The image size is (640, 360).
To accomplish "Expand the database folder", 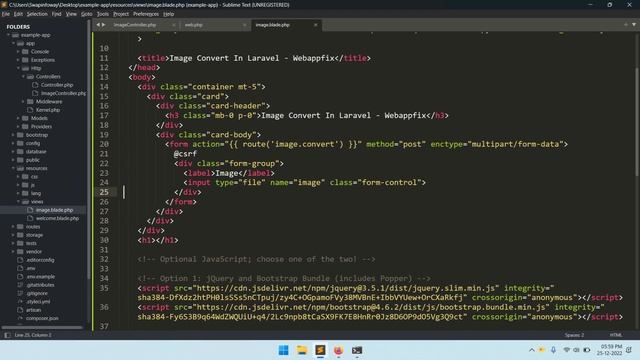I will point(13,151).
